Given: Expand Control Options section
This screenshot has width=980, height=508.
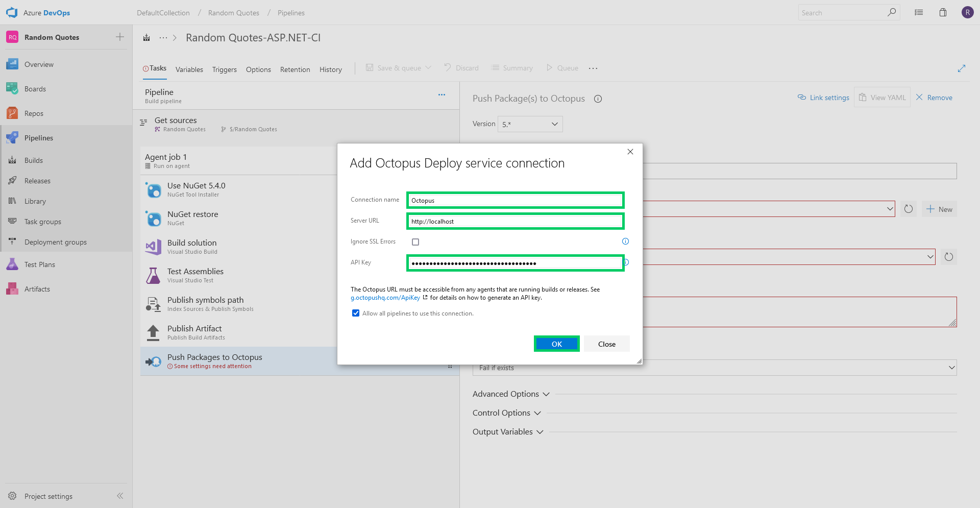Looking at the screenshot, I should click(x=506, y=413).
